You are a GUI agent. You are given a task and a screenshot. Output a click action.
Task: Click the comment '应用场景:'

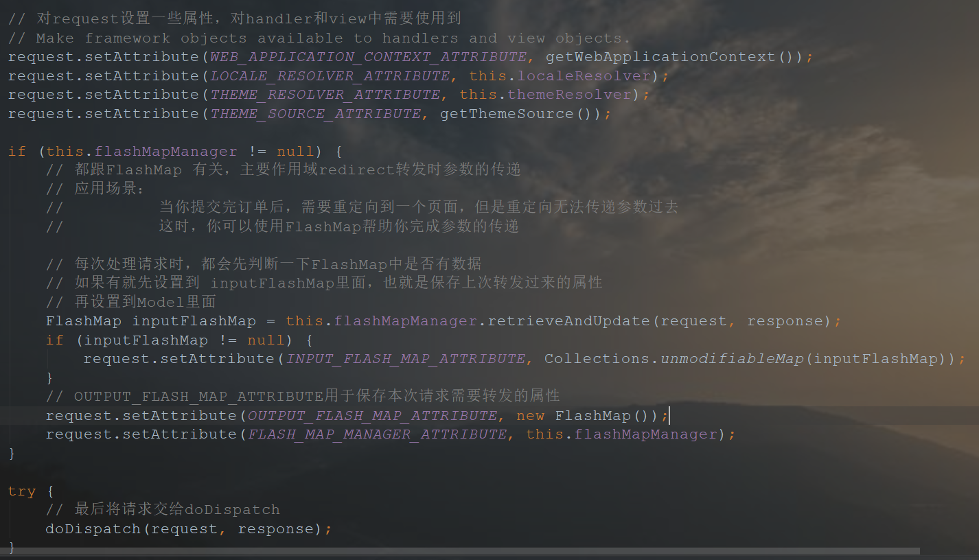coord(95,189)
